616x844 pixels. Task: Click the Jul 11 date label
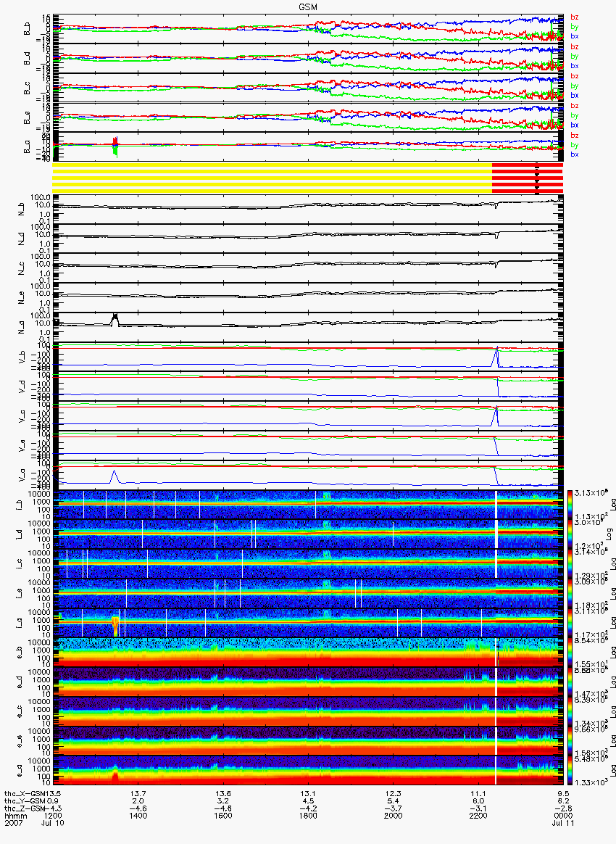click(x=563, y=823)
